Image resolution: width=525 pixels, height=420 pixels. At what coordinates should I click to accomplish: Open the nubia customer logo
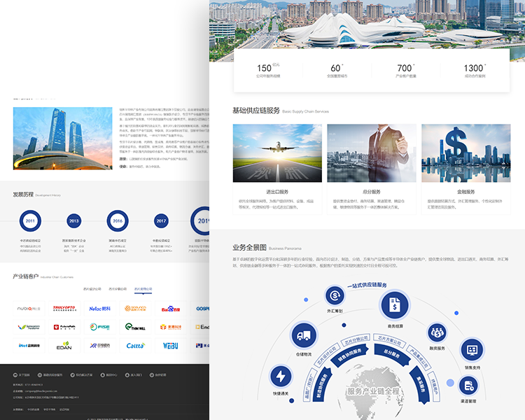(x=29, y=309)
